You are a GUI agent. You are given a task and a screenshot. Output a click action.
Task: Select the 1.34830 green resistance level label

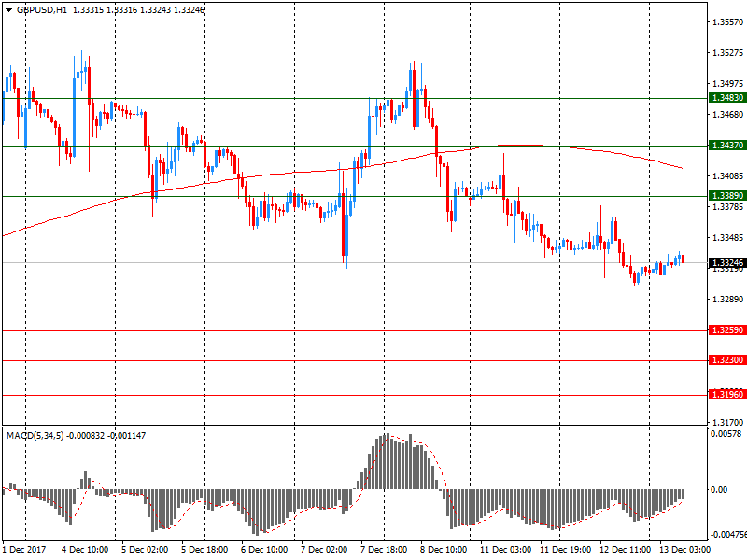point(727,98)
